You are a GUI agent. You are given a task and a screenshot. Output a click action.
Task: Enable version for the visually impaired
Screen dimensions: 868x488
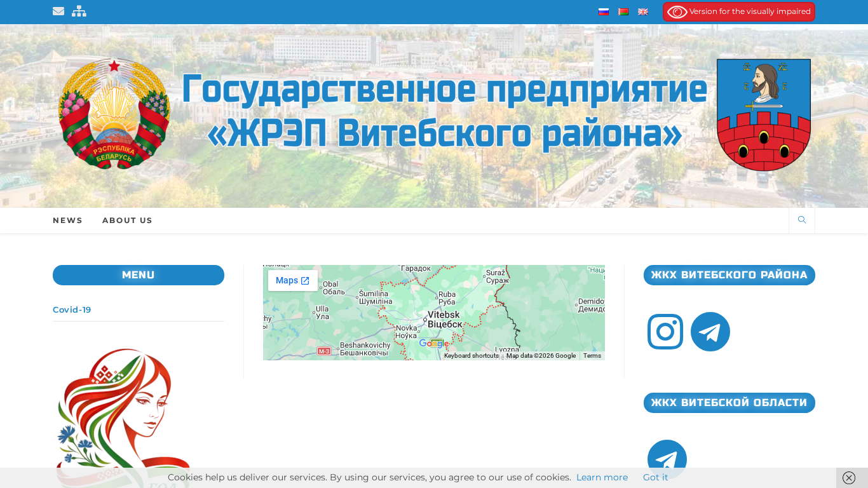pos(739,11)
